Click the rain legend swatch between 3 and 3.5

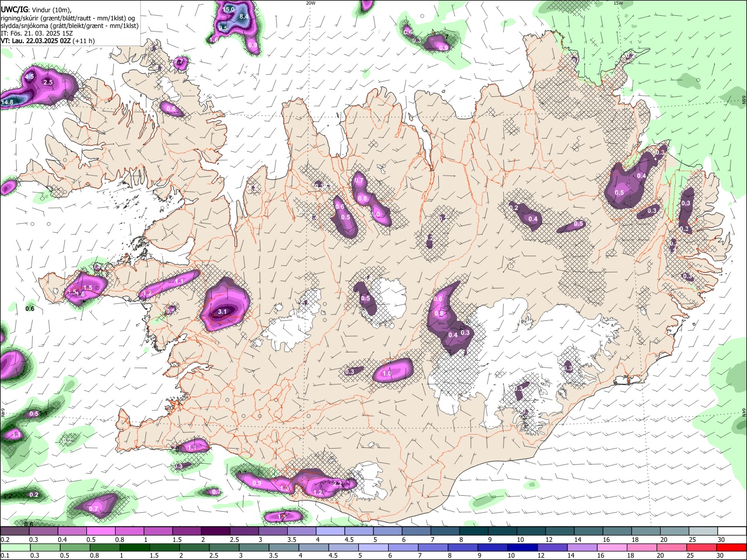click(x=254, y=548)
